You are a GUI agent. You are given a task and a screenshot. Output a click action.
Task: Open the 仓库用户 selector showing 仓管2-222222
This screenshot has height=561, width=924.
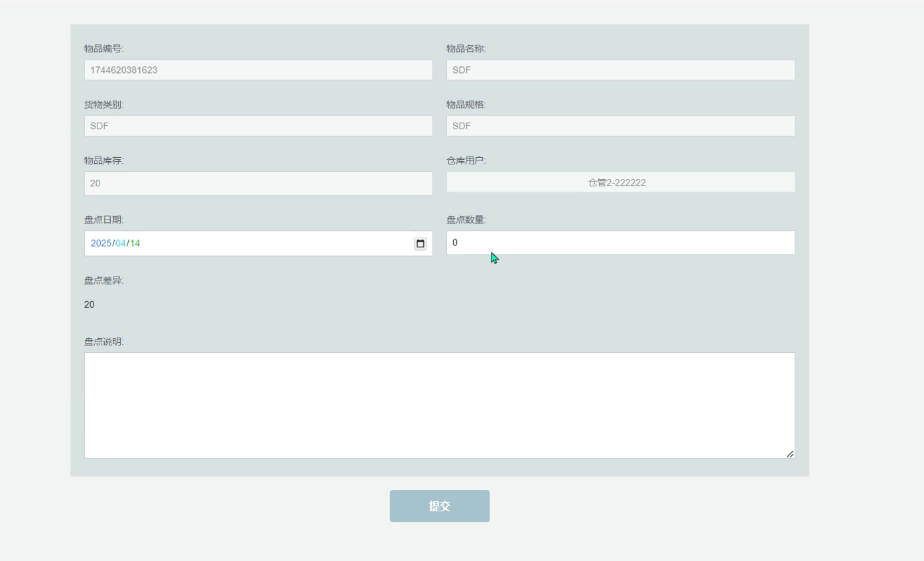[x=621, y=182]
